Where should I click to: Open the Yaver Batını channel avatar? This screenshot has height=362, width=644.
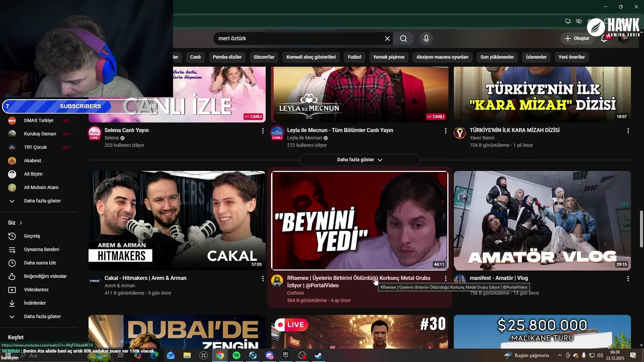460,133
